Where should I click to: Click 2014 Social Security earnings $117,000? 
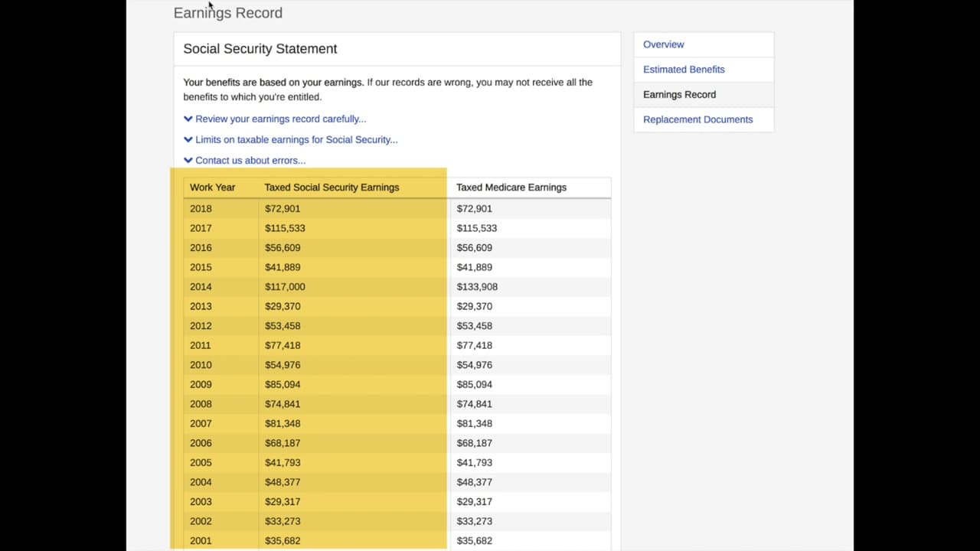point(285,287)
